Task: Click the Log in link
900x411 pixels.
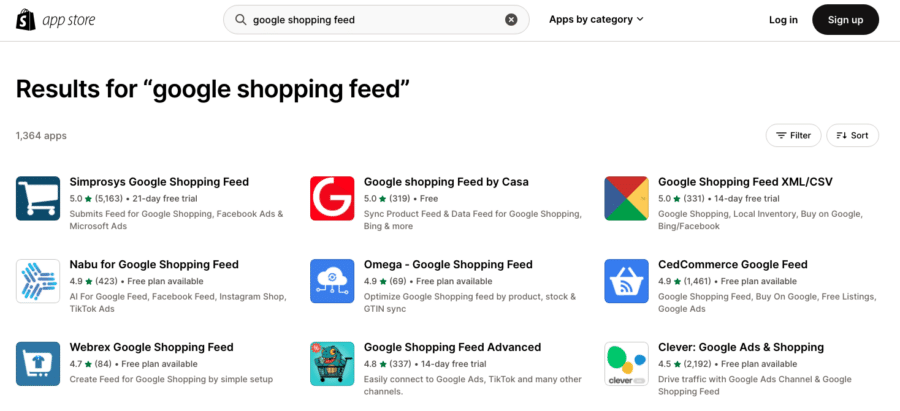Action: click(x=783, y=20)
